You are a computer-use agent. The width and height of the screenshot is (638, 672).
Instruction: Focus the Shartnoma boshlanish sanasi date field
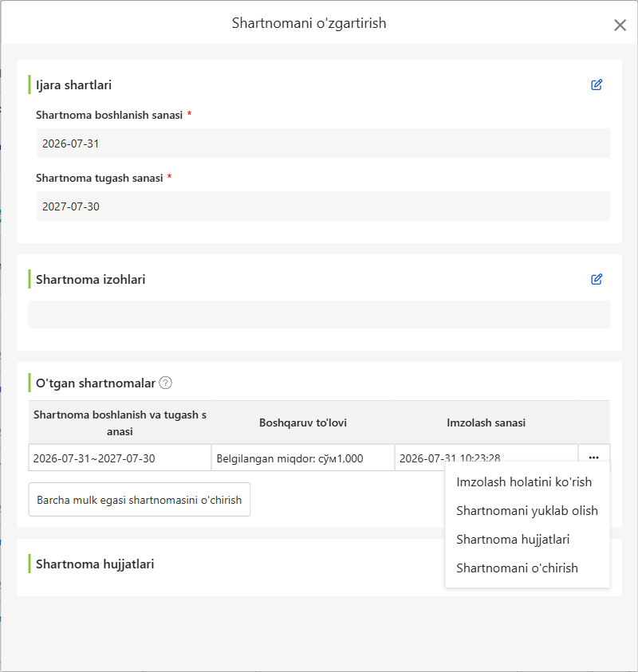coord(323,143)
